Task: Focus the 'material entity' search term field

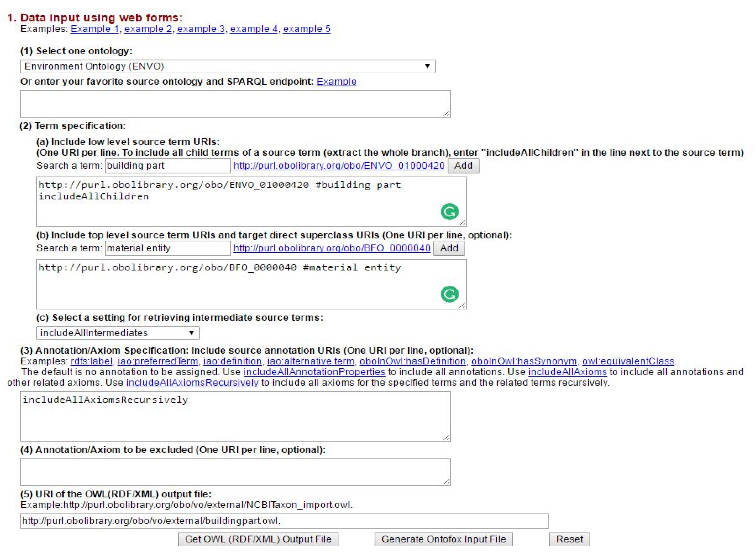Action: [167, 248]
